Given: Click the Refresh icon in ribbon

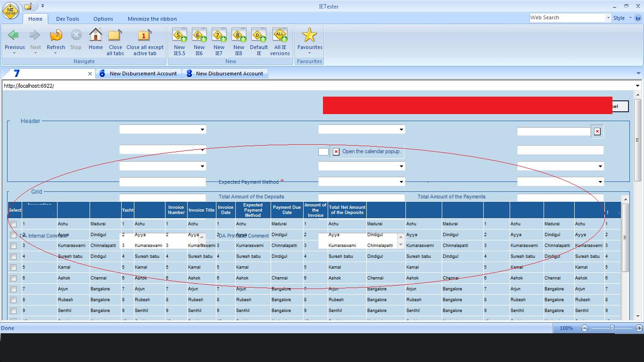Looking at the screenshot, I should click(x=56, y=35).
